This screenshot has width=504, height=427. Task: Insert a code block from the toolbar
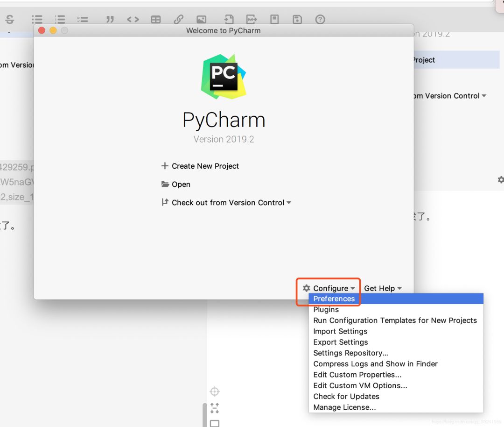coord(133,19)
